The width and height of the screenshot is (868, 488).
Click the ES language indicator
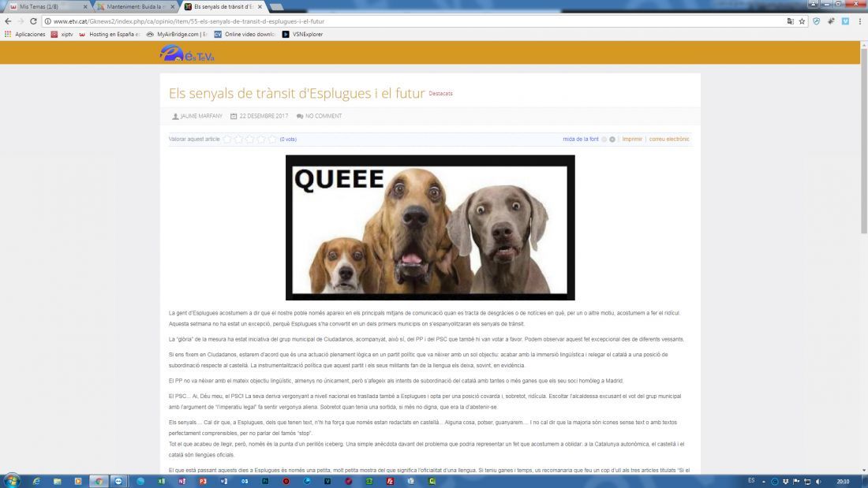[751, 481]
